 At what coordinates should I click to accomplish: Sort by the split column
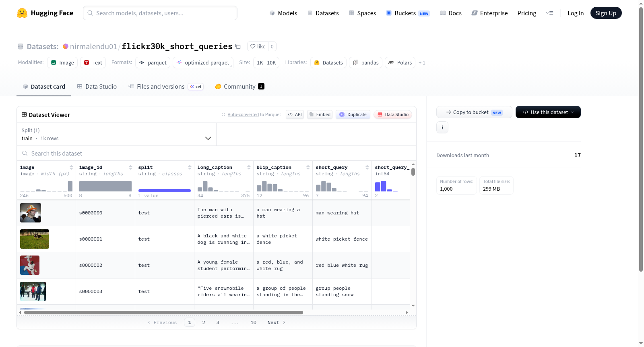[x=190, y=167]
